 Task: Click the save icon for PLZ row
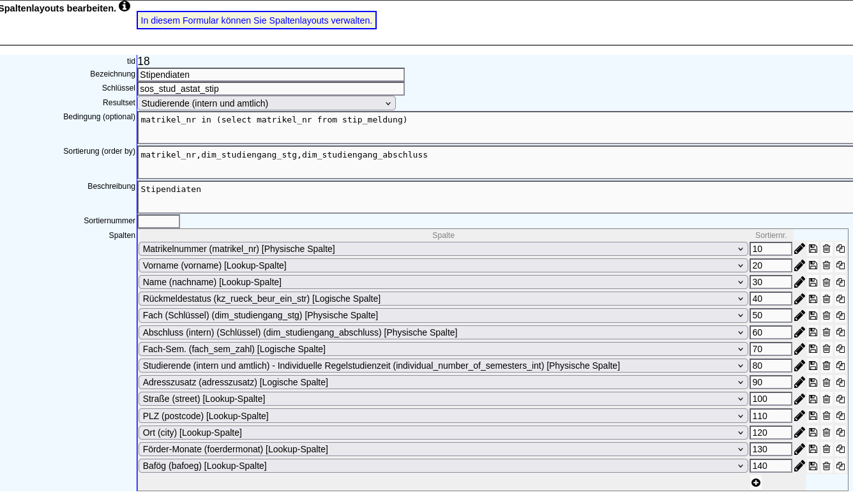tap(813, 416)
